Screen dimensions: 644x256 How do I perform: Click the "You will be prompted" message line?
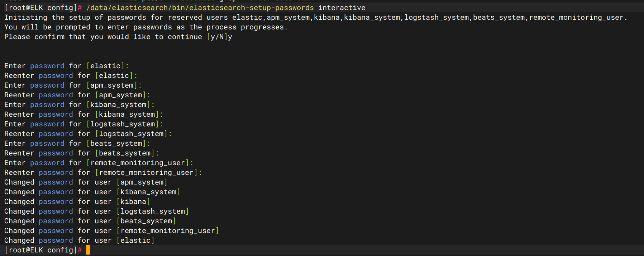[x=146, y=27]
